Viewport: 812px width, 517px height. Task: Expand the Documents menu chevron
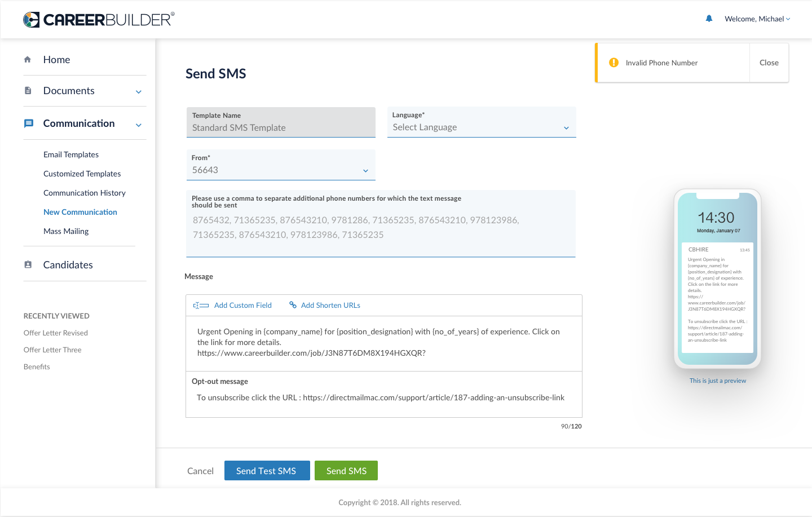[139, 92]
